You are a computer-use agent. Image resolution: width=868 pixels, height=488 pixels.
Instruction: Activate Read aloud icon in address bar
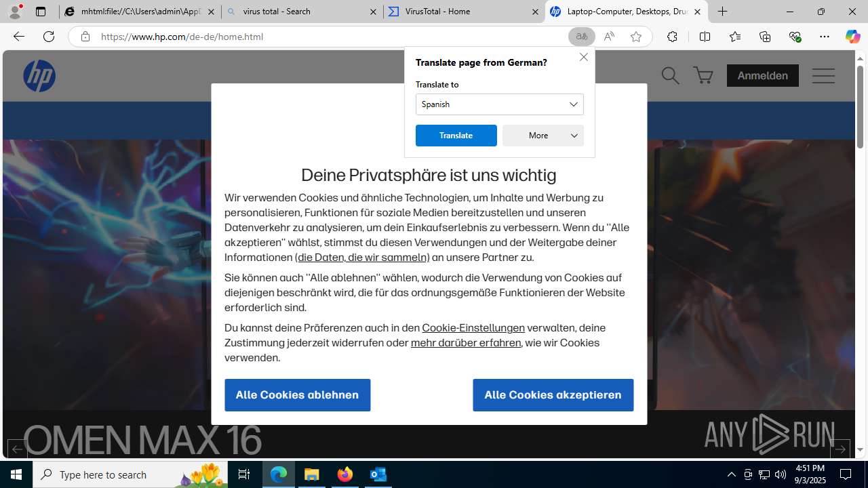click(x=609, y=37)
